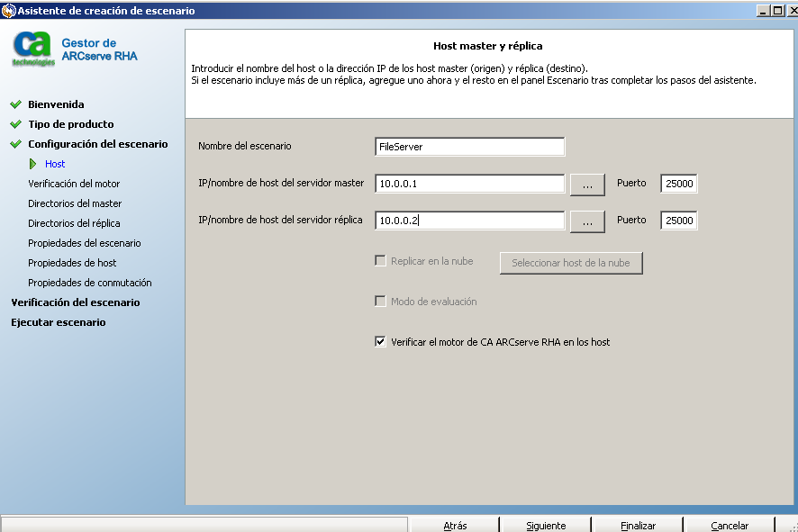Browse for master server host
798x532 pixels.
pos(587,185)
